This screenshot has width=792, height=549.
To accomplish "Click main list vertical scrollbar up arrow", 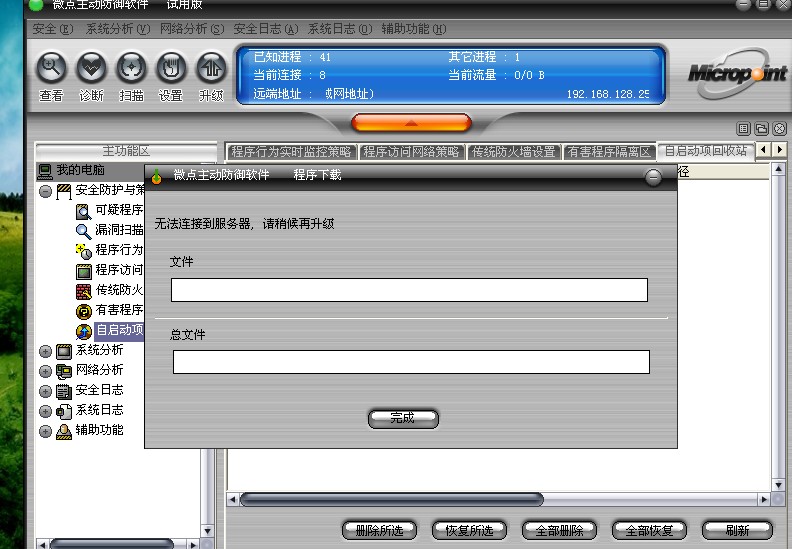I will (778, 169).
